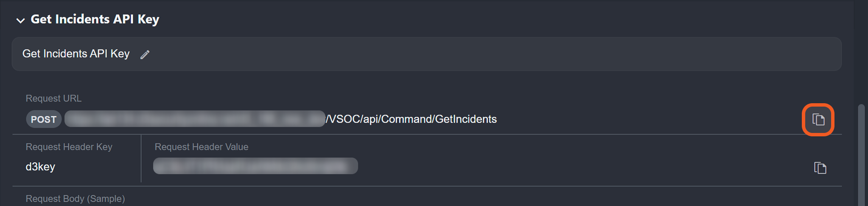Click the blurred Request Header Value field
Screen dimensions: 868x206
coord(255,166)
